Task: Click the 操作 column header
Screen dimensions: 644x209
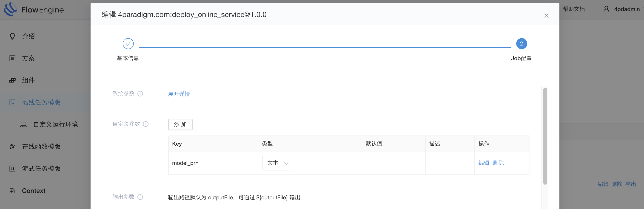Action: tap(502, 144)
